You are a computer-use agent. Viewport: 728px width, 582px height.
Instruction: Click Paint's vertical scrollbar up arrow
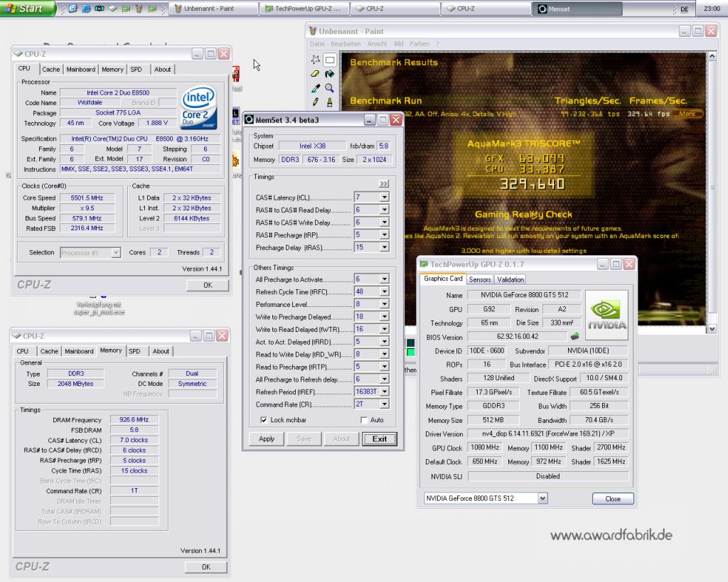click(712, 55)
